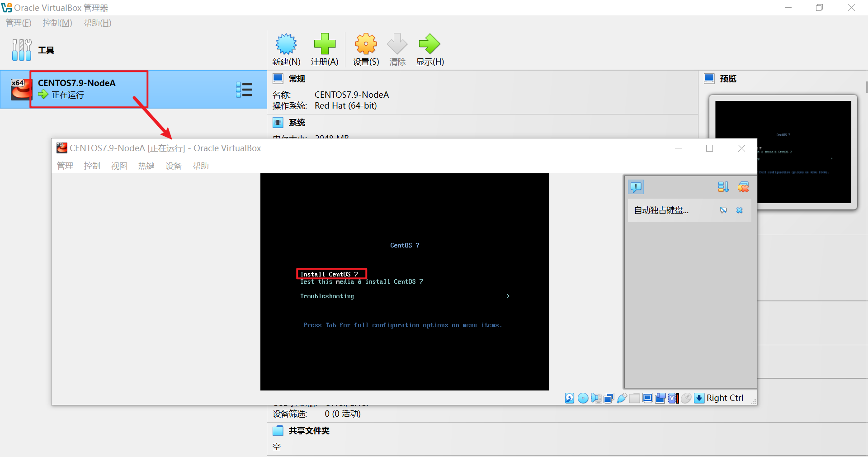The height and width of the screenshot is (457, 868).
Task: Click the machine name value CENTOS7.9-NodeA in details
Action: tap(352, 95)
